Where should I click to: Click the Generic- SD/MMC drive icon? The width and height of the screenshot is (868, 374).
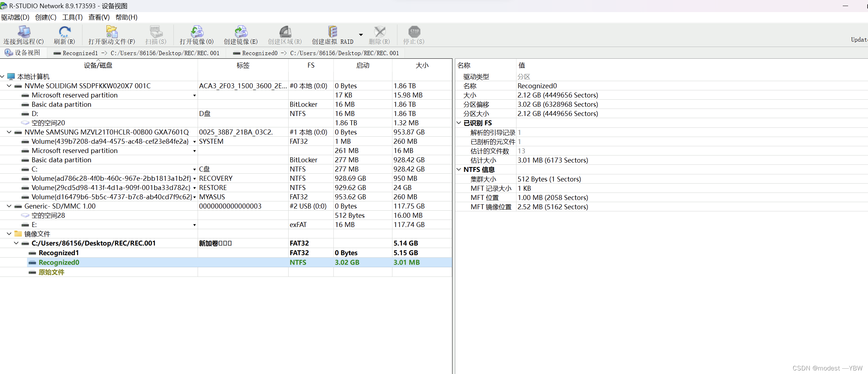coord(18,206)
